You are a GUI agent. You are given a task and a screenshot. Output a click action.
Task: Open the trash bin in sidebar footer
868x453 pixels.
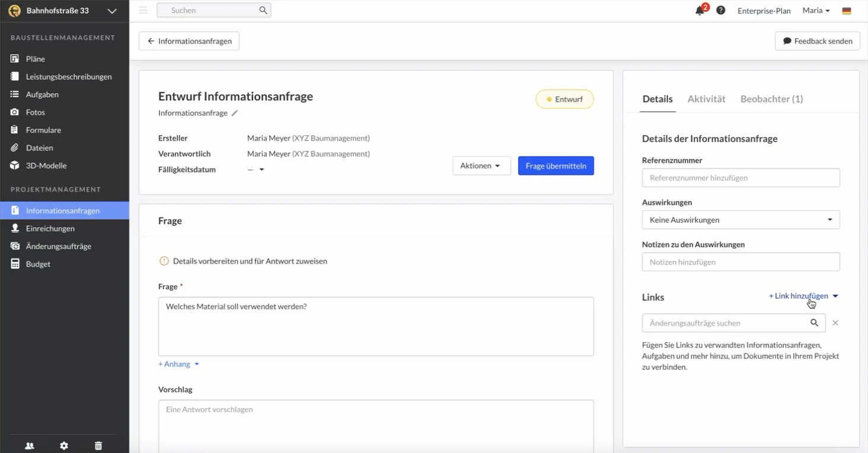(x=98, y=446)
